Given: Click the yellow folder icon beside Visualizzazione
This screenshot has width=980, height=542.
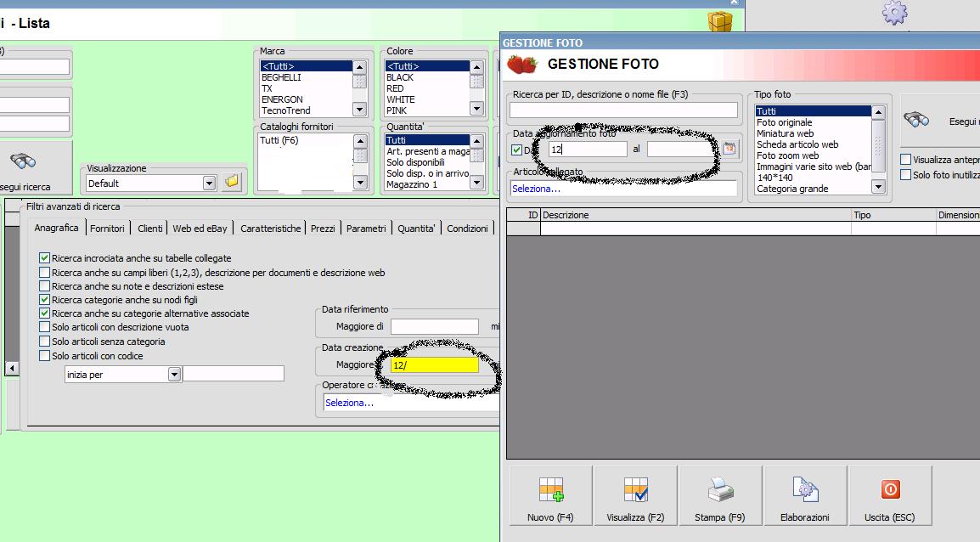Looking at the screenshot, I should 232,182.
